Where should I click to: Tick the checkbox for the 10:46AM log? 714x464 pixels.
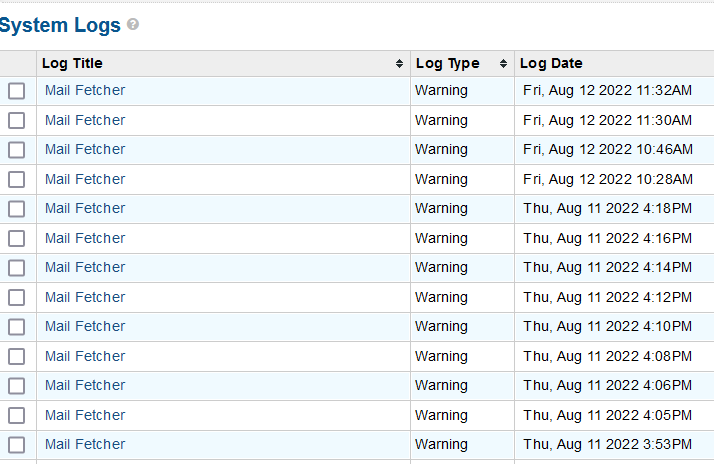[17, 150]
